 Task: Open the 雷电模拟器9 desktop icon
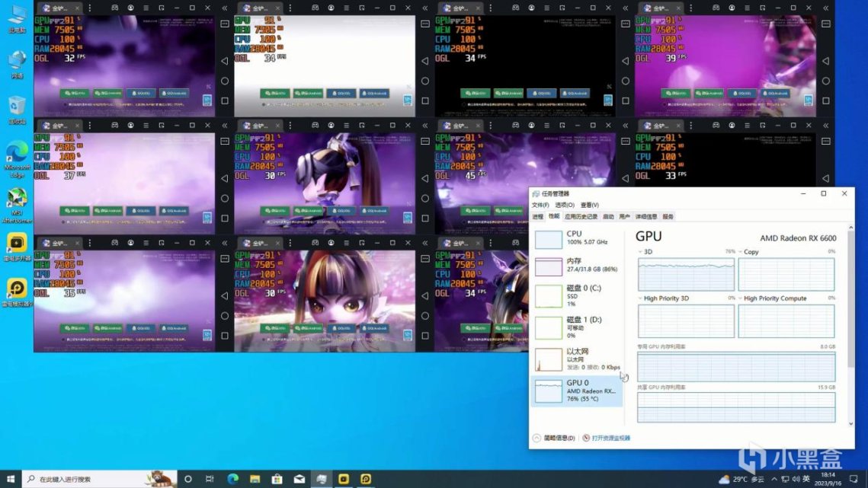tap(18, 292)
